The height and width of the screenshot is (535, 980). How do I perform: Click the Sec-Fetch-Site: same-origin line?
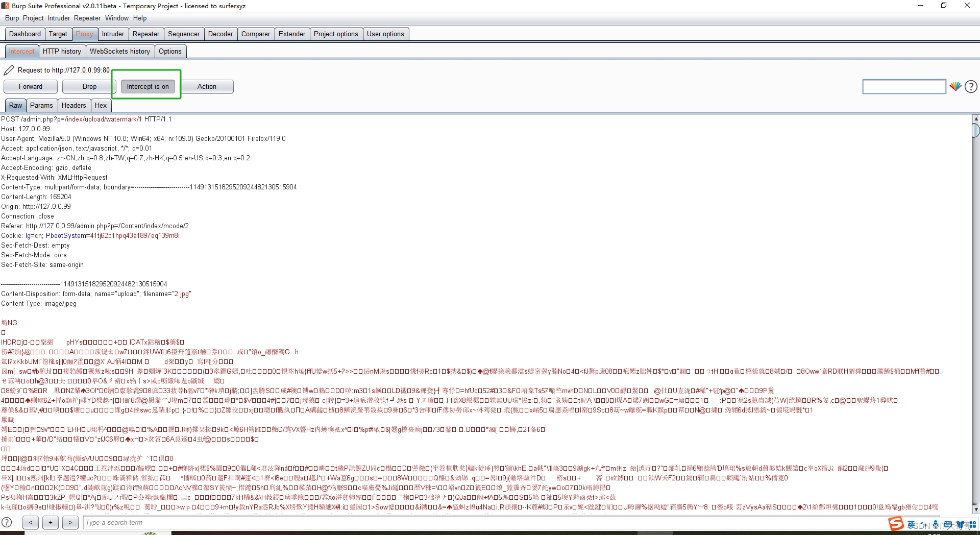42,264
